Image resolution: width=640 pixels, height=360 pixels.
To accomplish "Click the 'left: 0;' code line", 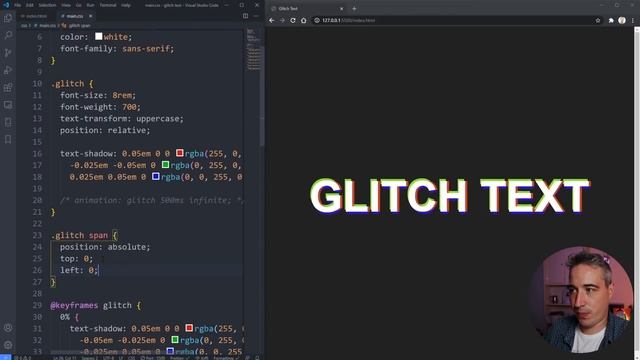I will pyautogui.click(x=79, y=270).
